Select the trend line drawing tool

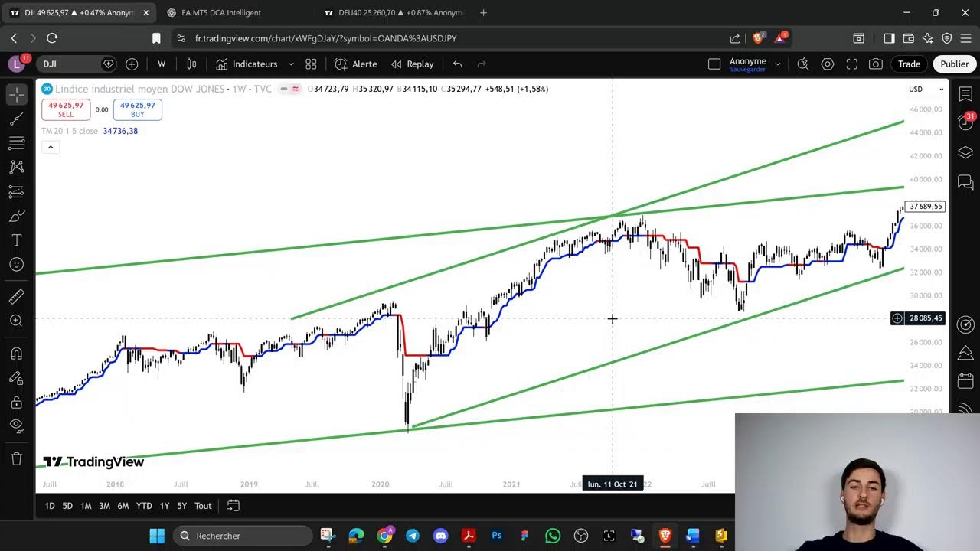pos(16,119)
